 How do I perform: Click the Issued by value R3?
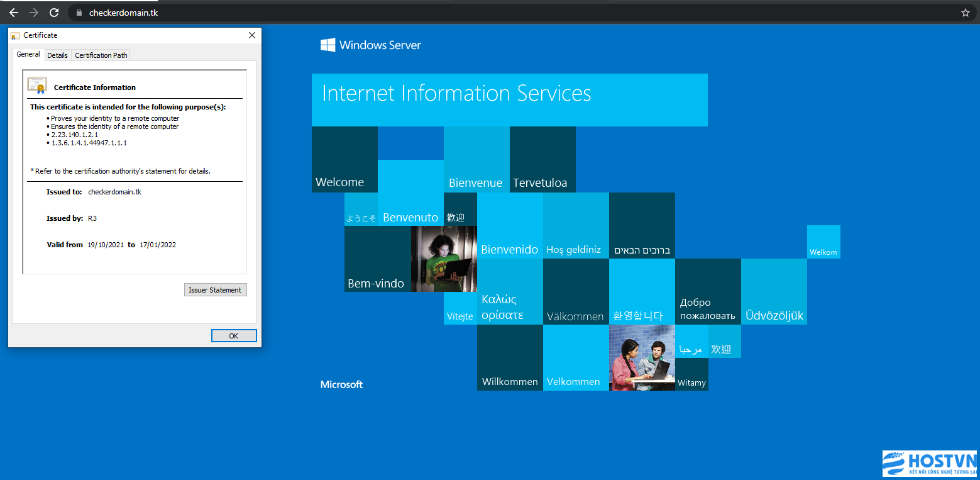click(92, 218)
